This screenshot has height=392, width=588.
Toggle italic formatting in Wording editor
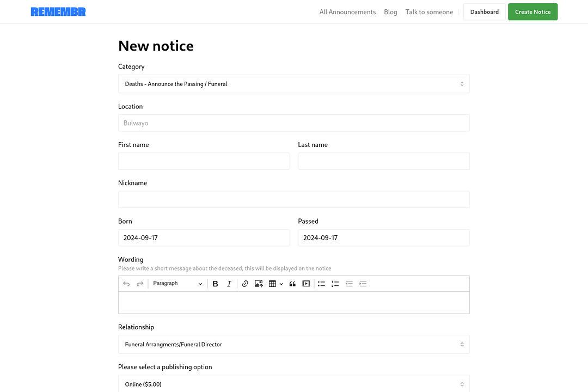[229, 284]
